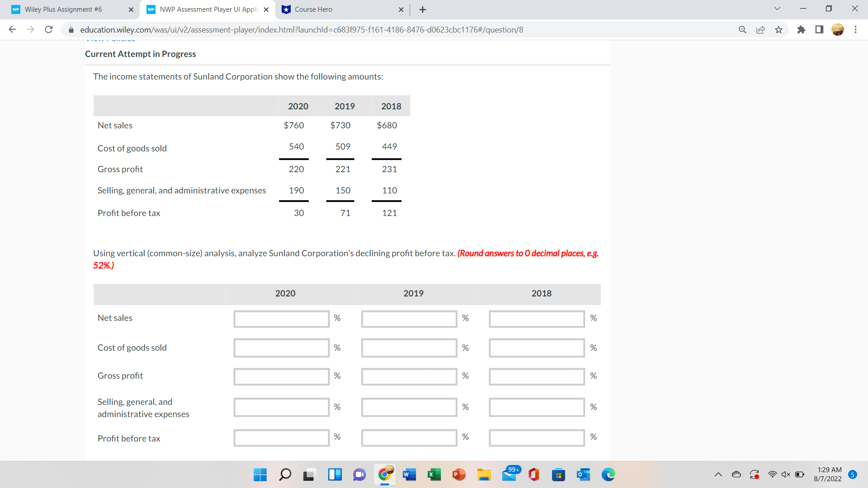Viewport: 868px width, 488px height.
Task: Expand hidden icons in the system tray
Action: (x=718, y=474)
